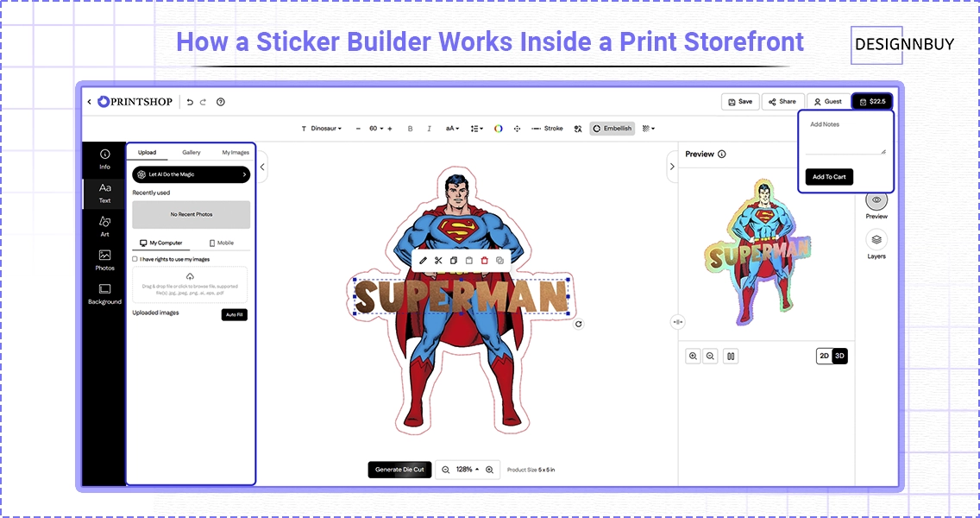Open the Dinosaur font dropdown
Viewport: 980px width, 518px height.
[x=322, y=129]
